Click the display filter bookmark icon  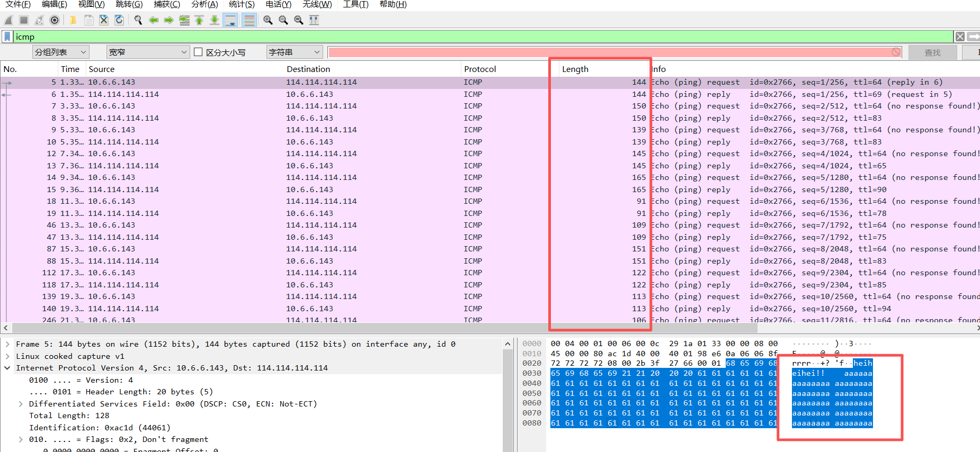[7, 37]
